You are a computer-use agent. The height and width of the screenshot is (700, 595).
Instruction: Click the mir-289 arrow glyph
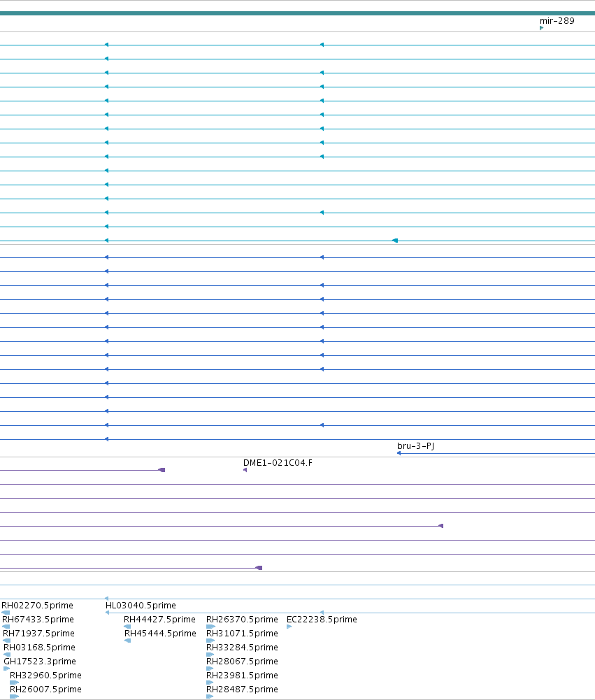click(x=541, y=28)
